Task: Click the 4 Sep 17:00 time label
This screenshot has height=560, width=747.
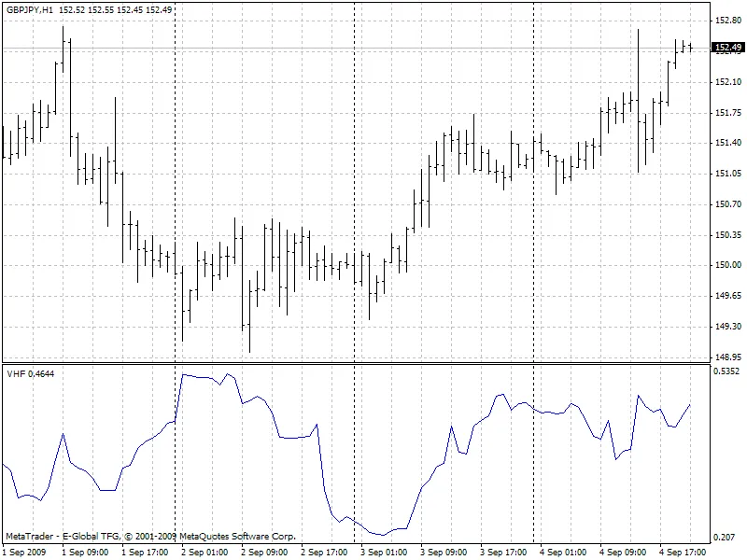Action: [x=683, y=552]
